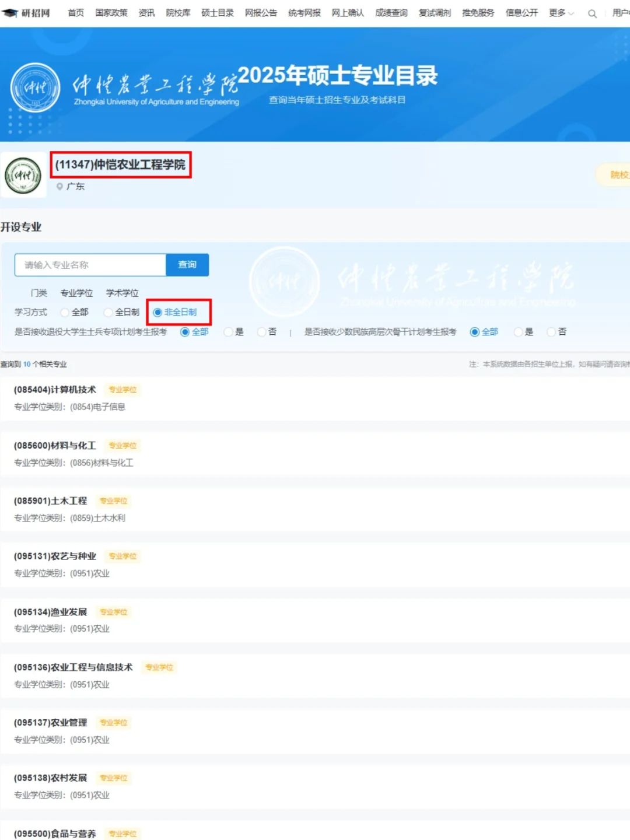Click 专业学位 tag beside 农业工程与信息技术
Viewport: 630px width, 840px height.
click(159, 667)
